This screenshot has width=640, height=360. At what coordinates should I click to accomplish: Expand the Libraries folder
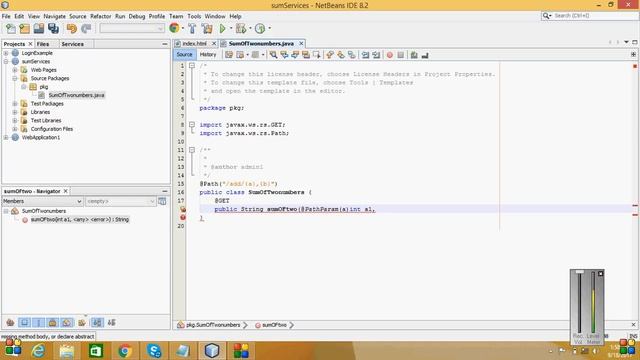tap(15, 112)
